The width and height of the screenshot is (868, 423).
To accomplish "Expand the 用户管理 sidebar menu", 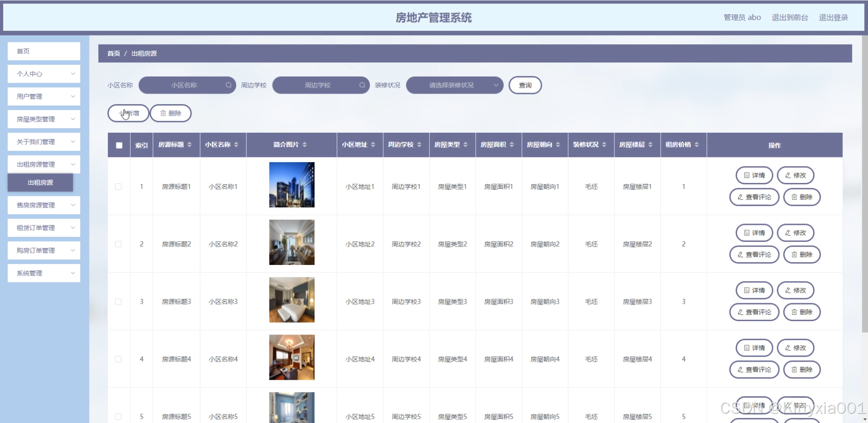I will coord(44,97).
